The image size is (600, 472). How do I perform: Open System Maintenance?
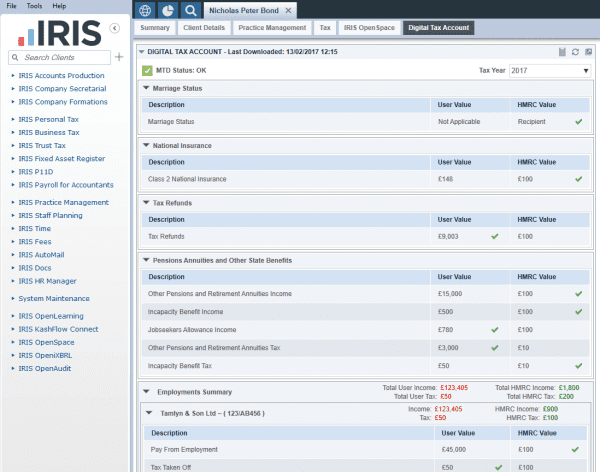pyautogui.click(x=54, y=299)
